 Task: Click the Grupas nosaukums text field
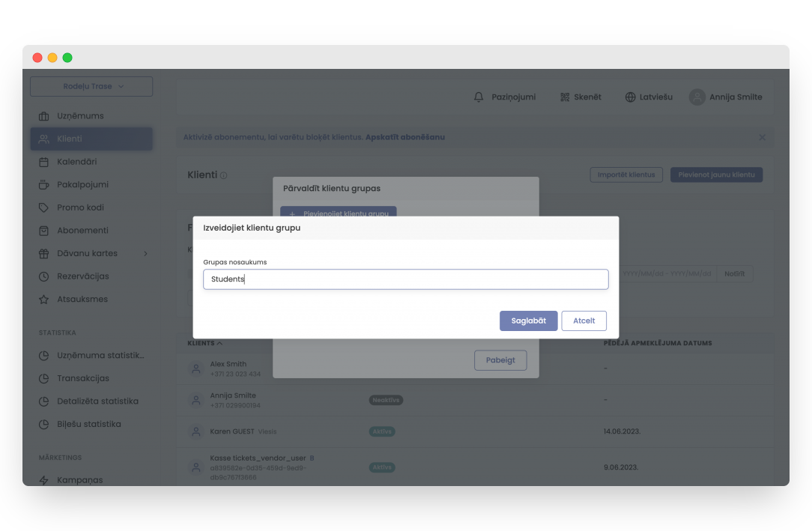tap(405, 279)
